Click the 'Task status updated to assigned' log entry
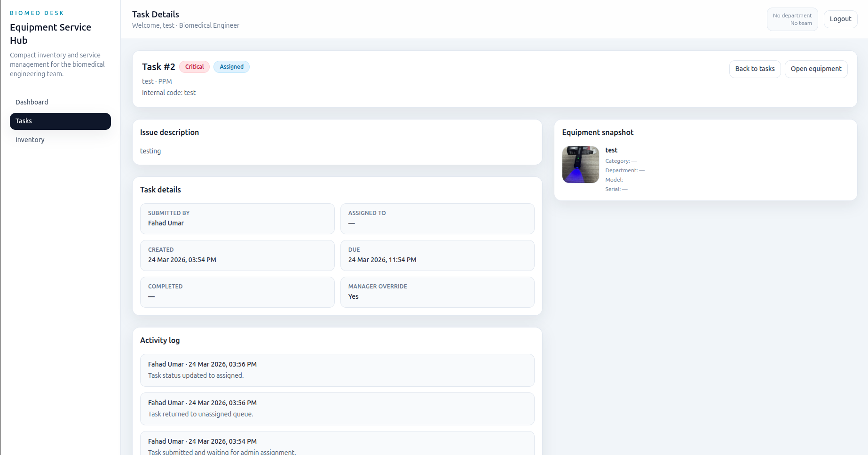This screenshot has width=868, height=455. point(337,370)
